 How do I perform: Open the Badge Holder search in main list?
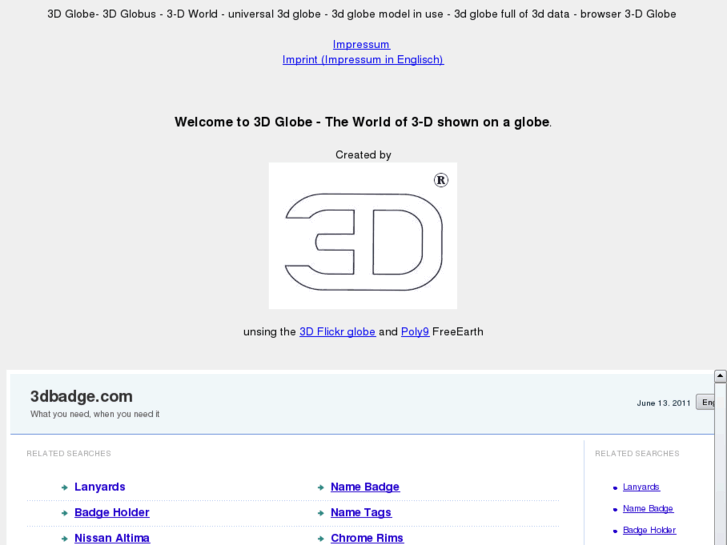pos(112,513)
